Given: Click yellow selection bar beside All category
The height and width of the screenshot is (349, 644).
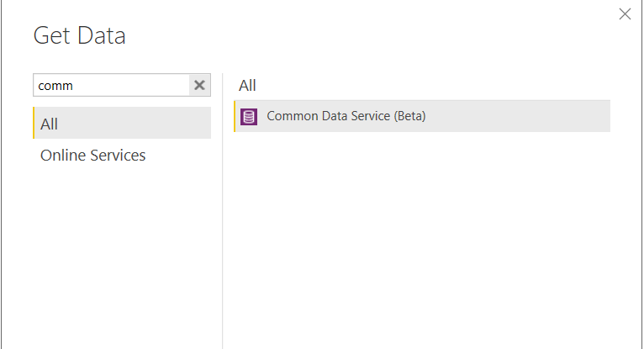Looking at the screenshot, I should coord(34,124).
